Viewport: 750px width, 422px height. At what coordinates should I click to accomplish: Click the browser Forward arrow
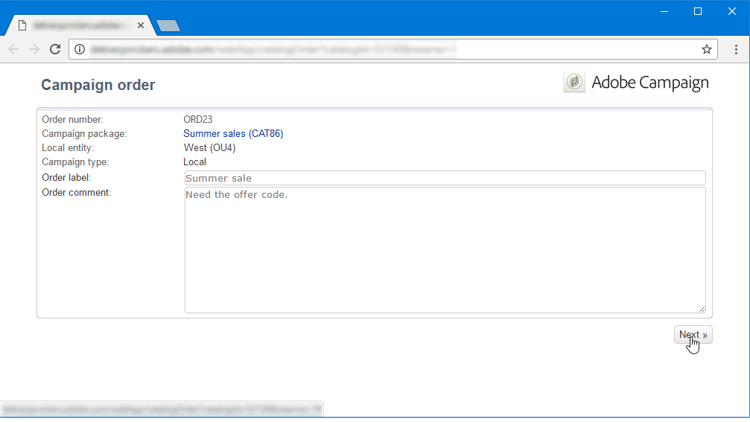pyautogui.click(x=34, y=49)
